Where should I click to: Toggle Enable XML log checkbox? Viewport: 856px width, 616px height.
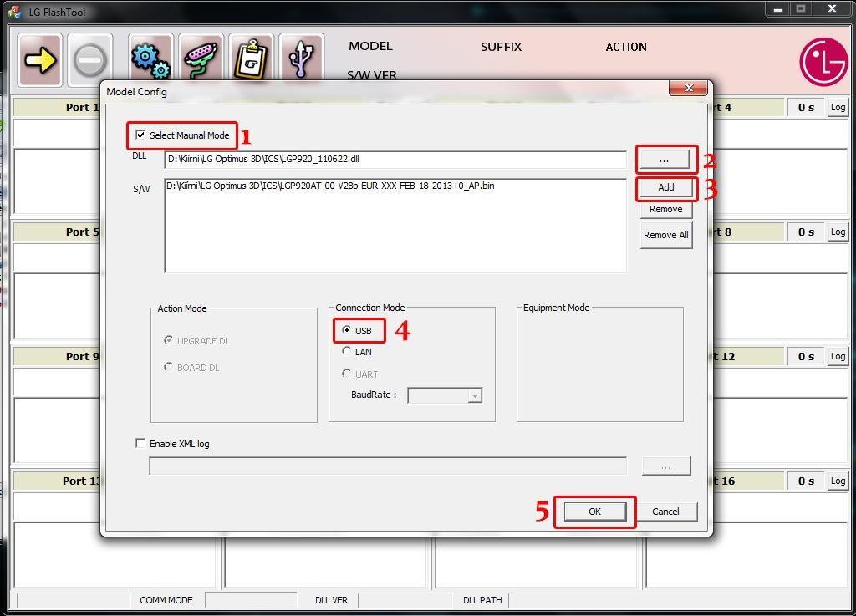point(140,443)
